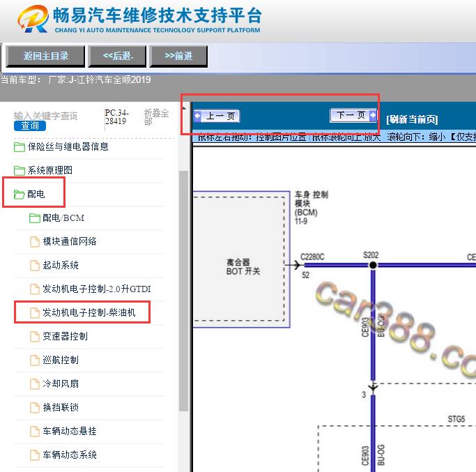476x472 pixels.
Task: Open the 模块通信网络 document
Action: pos(70,241)
